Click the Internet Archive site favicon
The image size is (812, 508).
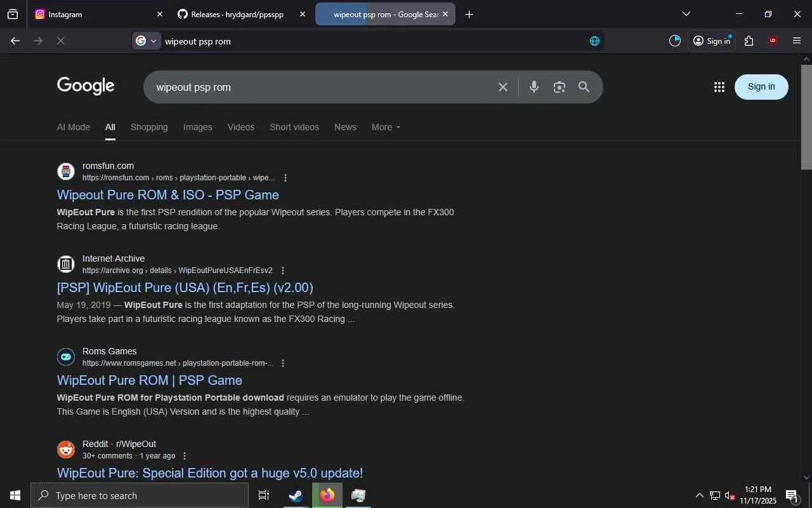click(x=66, y=264)
